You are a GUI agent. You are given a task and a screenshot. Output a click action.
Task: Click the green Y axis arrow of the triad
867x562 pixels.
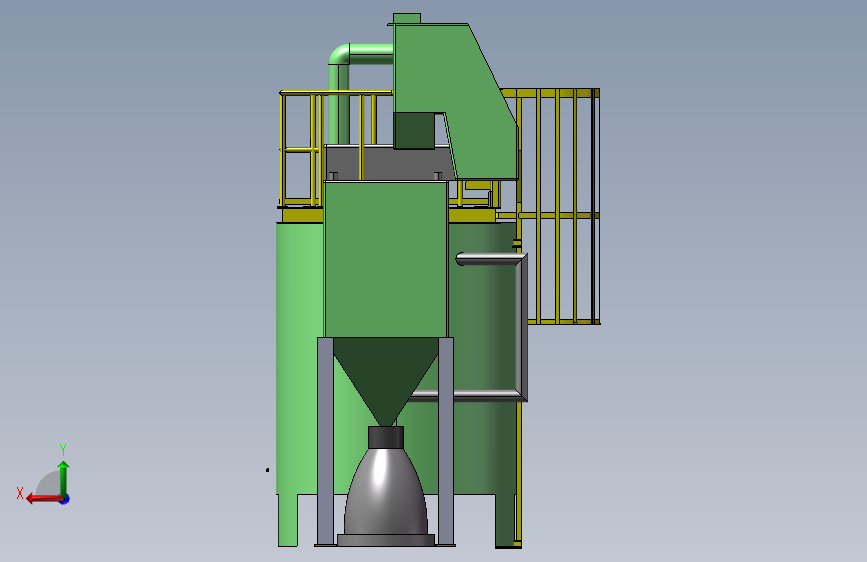(x=64, y=477)
